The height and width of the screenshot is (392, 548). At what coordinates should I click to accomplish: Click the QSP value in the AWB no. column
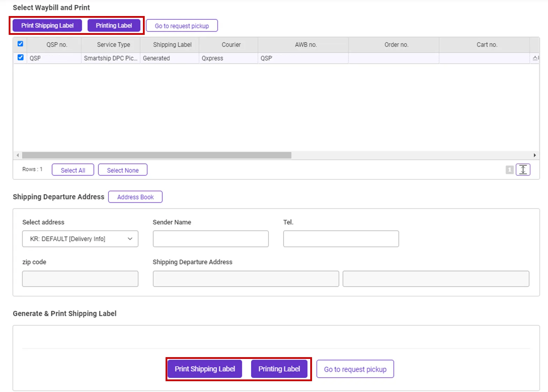266,58
